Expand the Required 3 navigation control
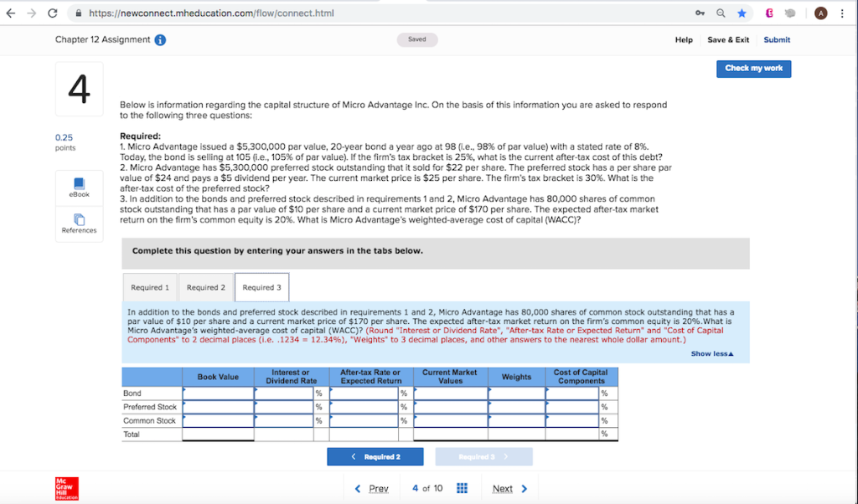The width and height of the screenshot is (858, 504). pyautogui.click(x=483, y=456)
